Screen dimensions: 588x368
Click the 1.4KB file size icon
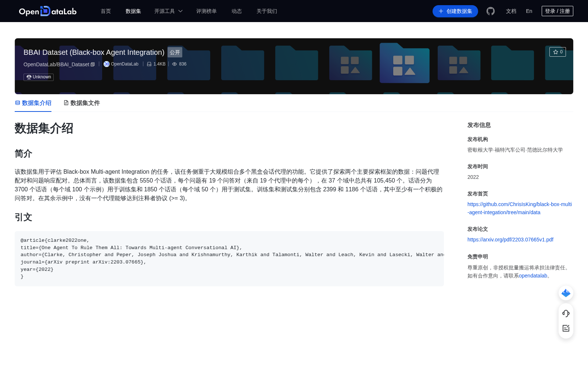pyautogui.click(x=149, y=64)
